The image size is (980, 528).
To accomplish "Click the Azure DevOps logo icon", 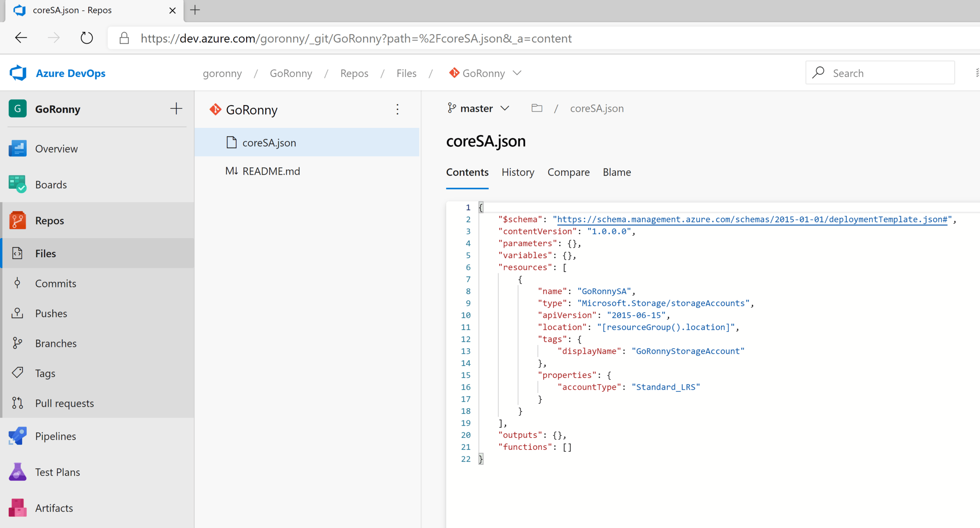I will click(18, 73).
